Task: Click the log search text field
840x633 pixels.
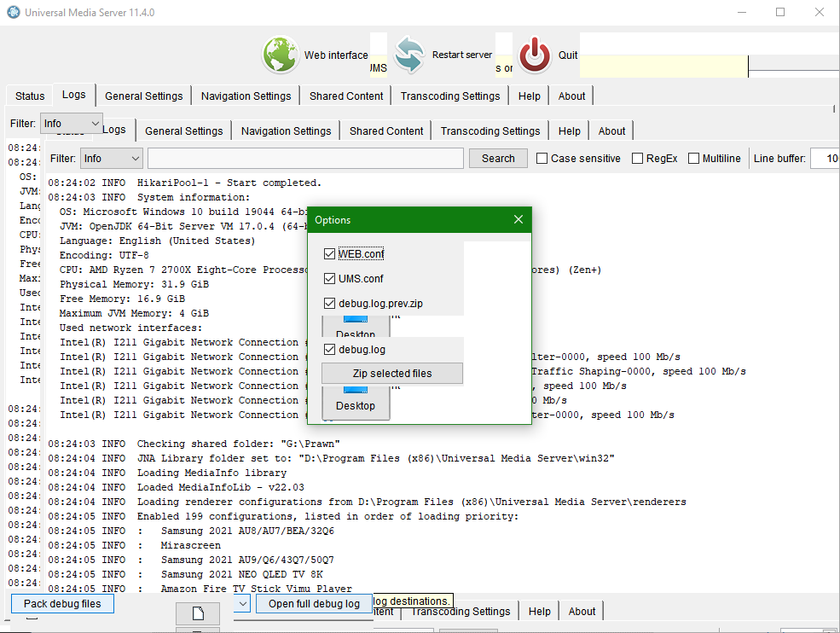Action: (305, 158)
